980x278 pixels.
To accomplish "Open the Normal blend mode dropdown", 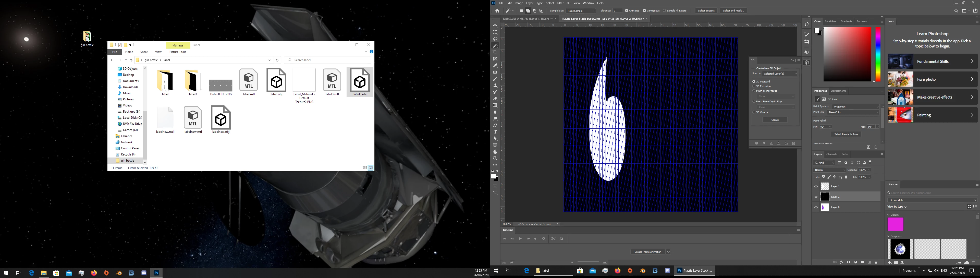I will click(829, 170).
